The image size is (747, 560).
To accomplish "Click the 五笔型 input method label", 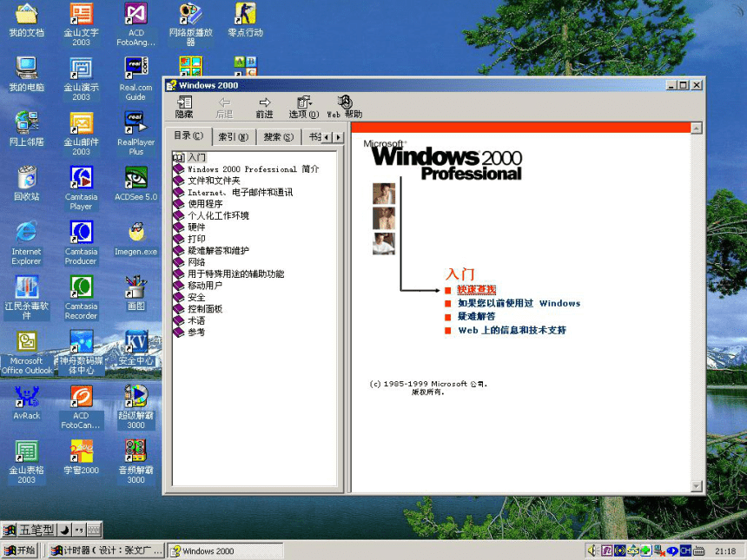I will click(36, 530).
